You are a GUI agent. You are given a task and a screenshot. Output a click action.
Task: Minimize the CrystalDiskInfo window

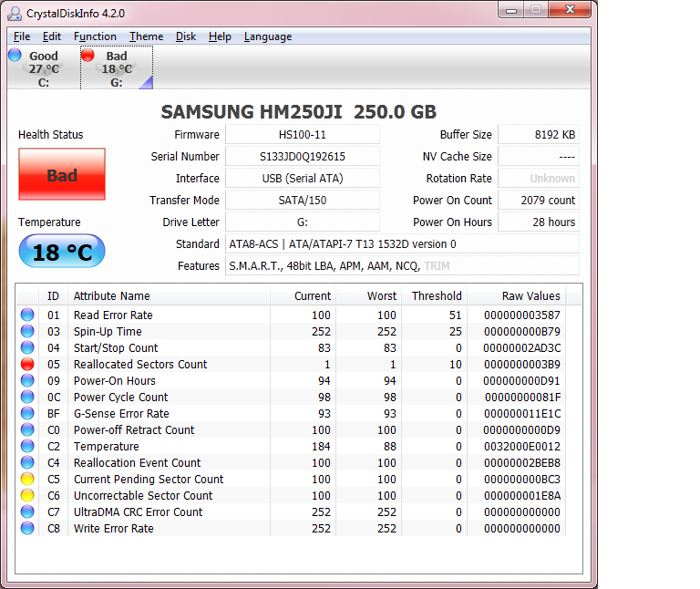click(511, 10)
